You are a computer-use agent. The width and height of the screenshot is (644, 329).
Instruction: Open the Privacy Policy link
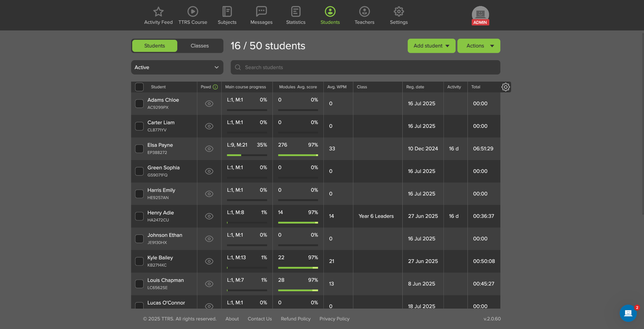(x=334, y=319)
